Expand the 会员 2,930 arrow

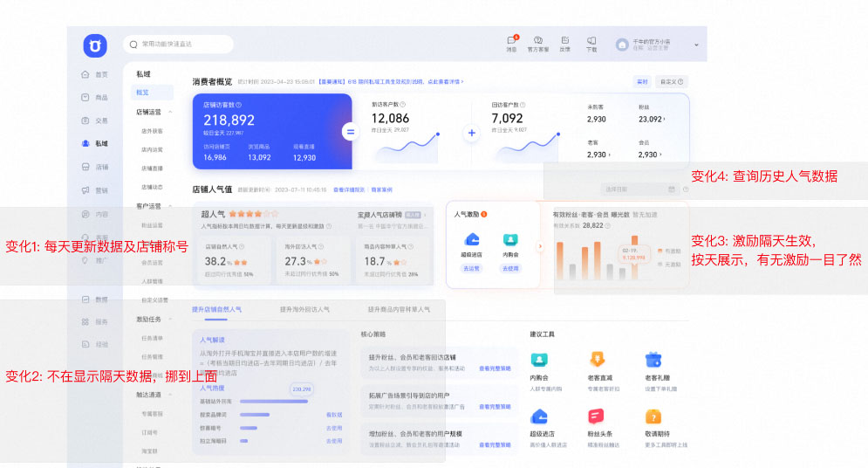660,155
